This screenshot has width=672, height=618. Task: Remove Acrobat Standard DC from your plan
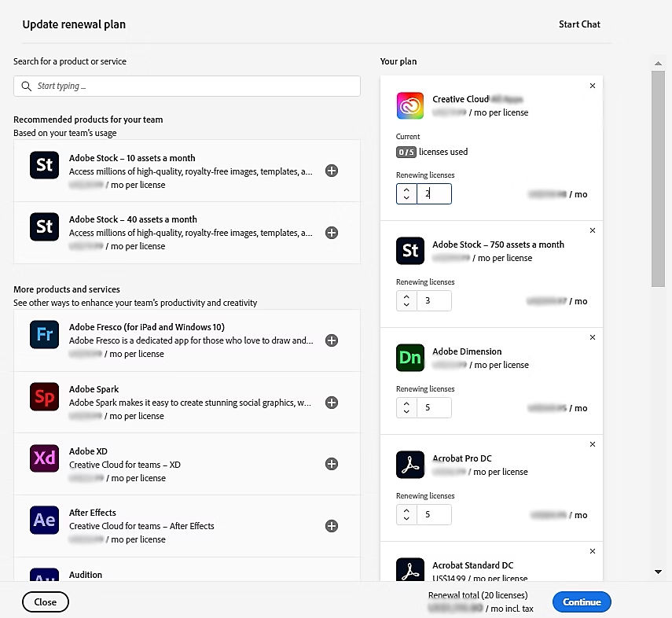pyautogui.click(x=593, y=551)
